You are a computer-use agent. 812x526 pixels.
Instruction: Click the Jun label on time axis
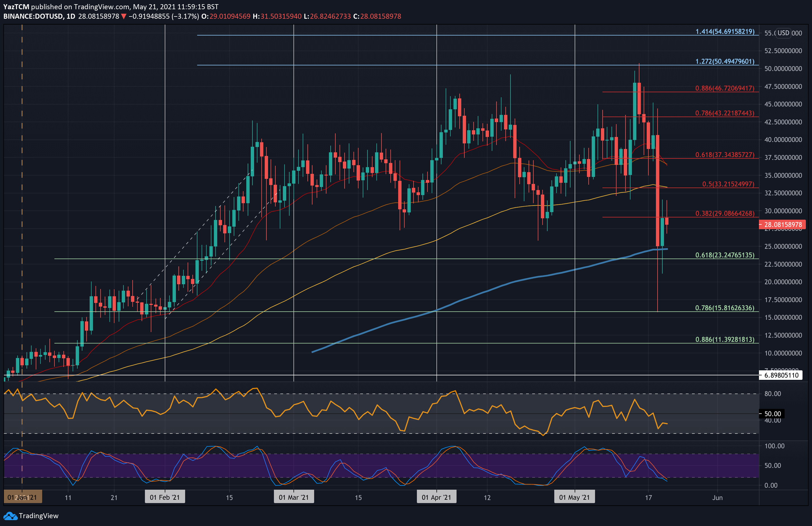click(x=718, y=498)
